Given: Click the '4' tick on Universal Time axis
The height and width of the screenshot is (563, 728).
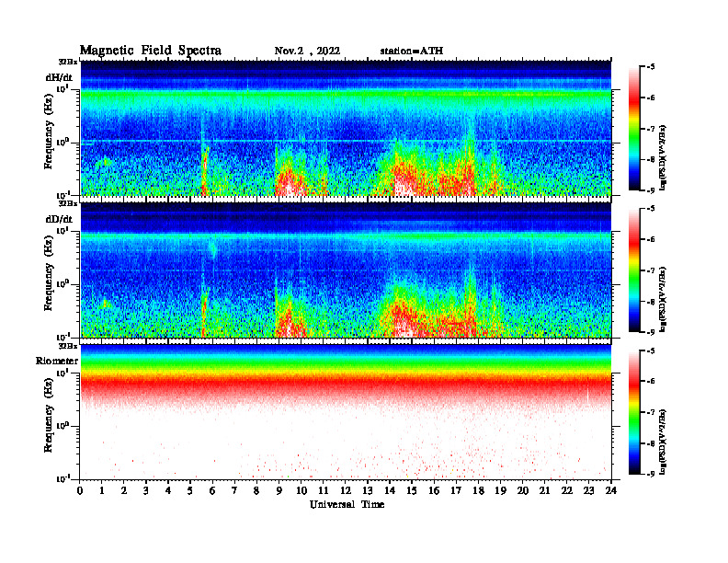Looking at the screenshot, I should (x=168, y=491).
